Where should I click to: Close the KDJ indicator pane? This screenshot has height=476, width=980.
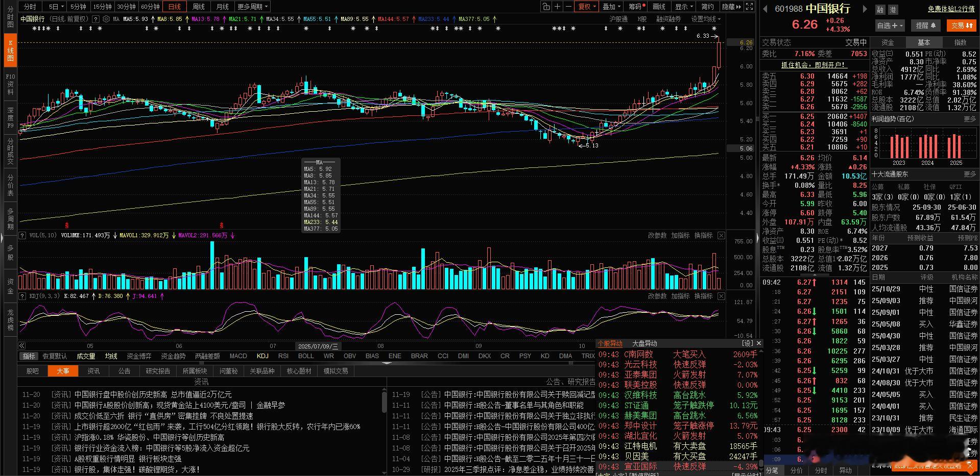coord(721,296)
